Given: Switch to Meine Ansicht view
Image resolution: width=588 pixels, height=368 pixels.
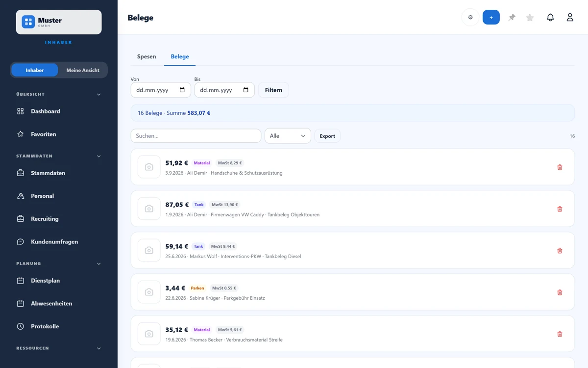Looking at the screenshot, I should coord(83,70).
